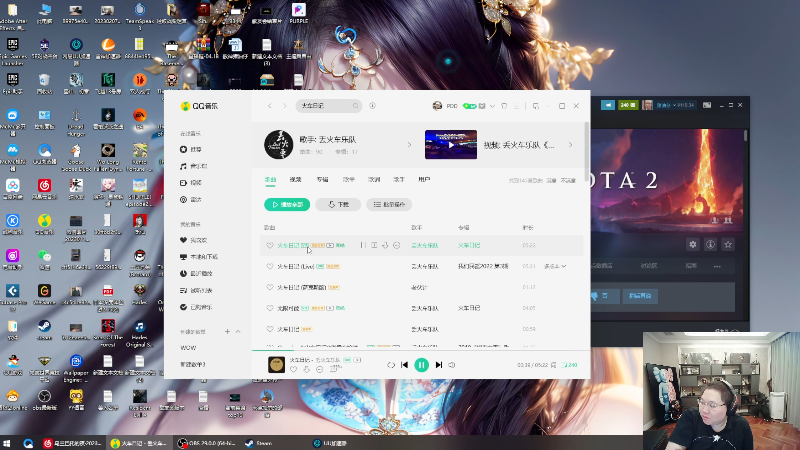Viewport: 800px width, 450px height.
Task: Open the artist card chevron
Action: (x=409, y=145)
